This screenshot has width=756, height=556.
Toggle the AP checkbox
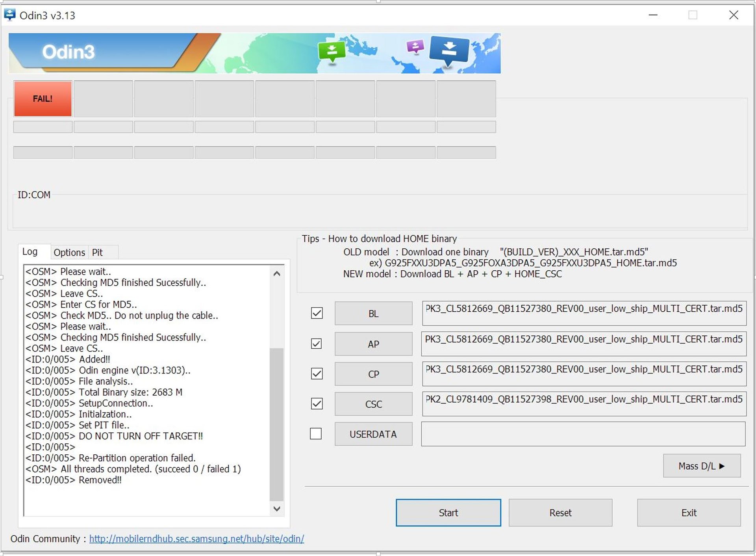pos(316,344)
